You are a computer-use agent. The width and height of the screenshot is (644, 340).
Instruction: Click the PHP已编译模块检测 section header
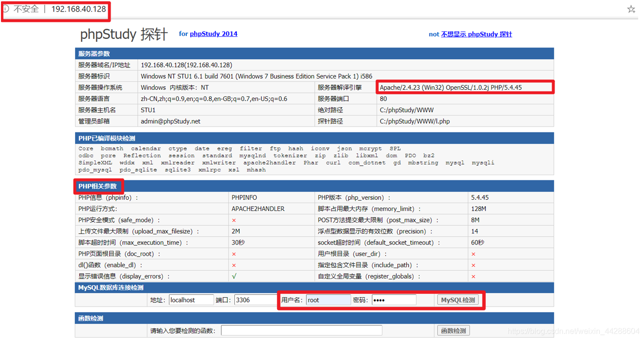(x=314, y=138)
